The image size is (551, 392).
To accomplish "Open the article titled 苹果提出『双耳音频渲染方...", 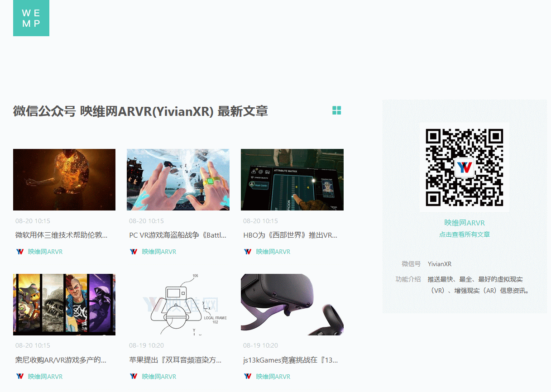I will [176, 360].
